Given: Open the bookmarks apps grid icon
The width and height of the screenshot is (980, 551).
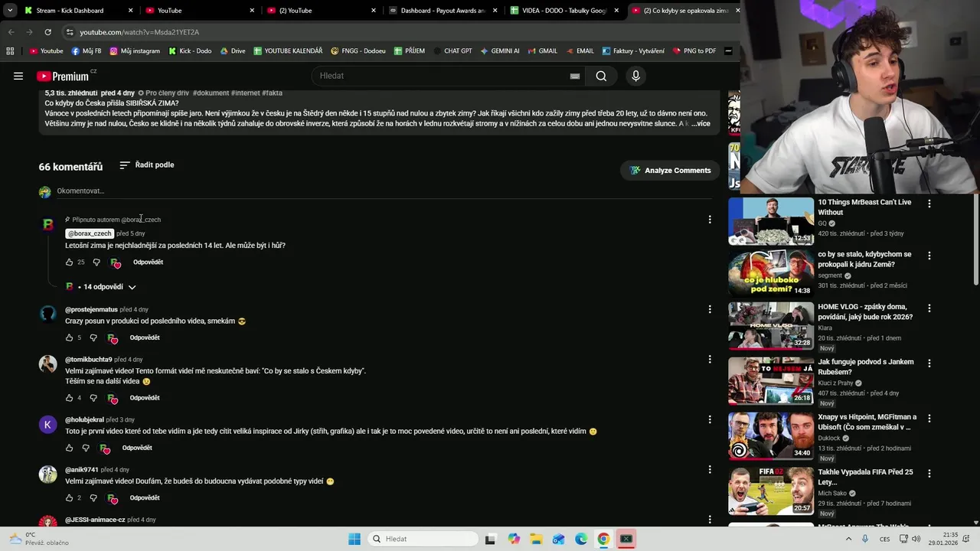Looking at the screenshot, I should tap(10, 51).
